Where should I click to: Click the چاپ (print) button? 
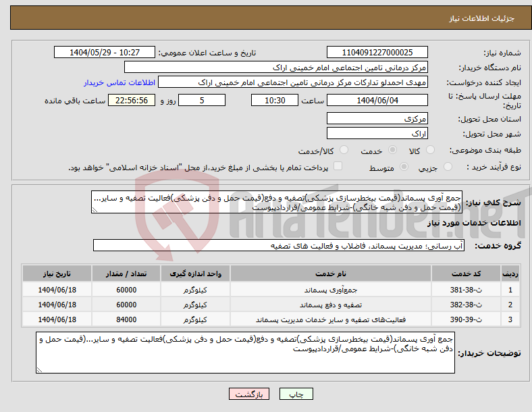(296, 394)
